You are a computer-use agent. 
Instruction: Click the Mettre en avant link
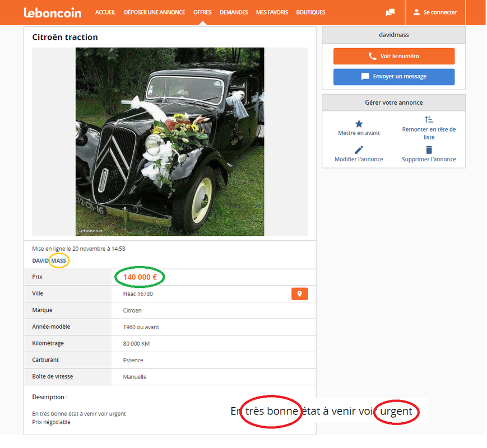click(x=359, y=133)
